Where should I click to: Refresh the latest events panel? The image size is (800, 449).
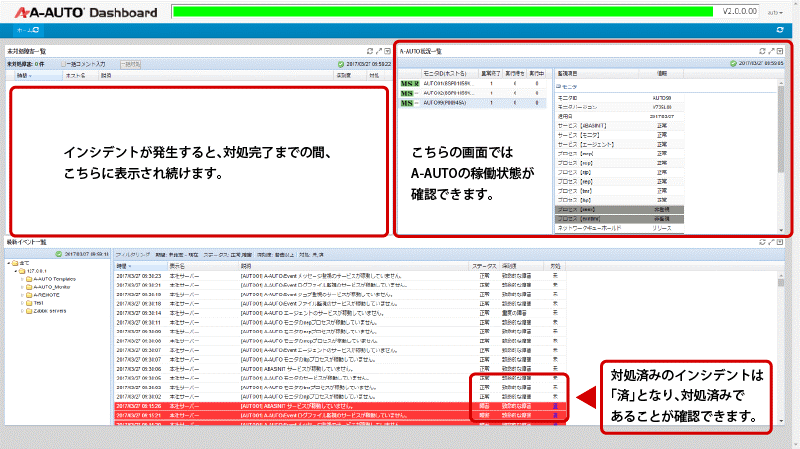tap(762, 242)
